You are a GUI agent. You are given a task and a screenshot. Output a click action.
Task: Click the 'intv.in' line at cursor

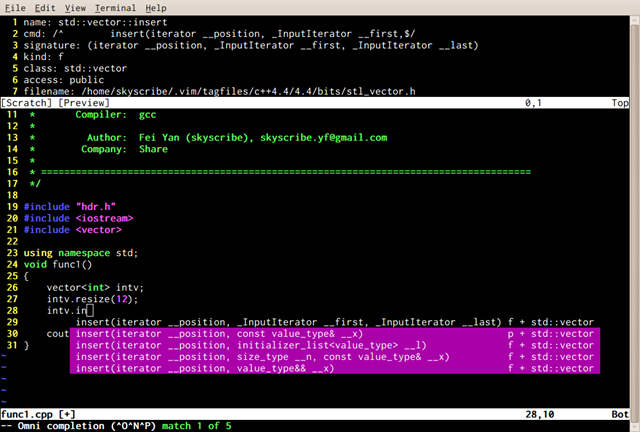click(70, 310)
